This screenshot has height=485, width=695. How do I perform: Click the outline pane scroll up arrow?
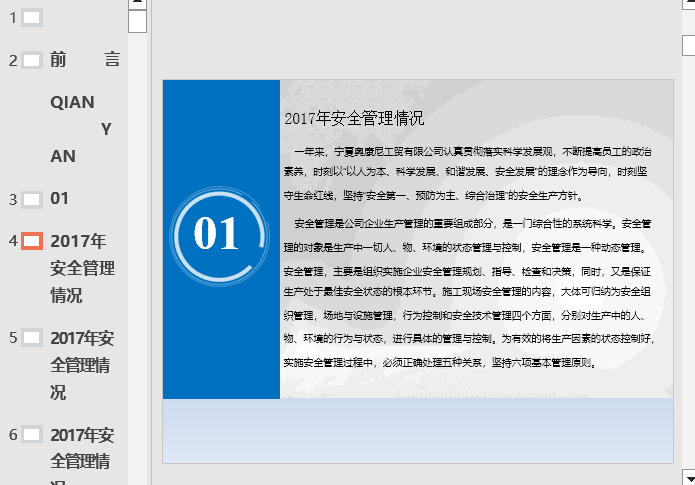click(x=137, y=4)
